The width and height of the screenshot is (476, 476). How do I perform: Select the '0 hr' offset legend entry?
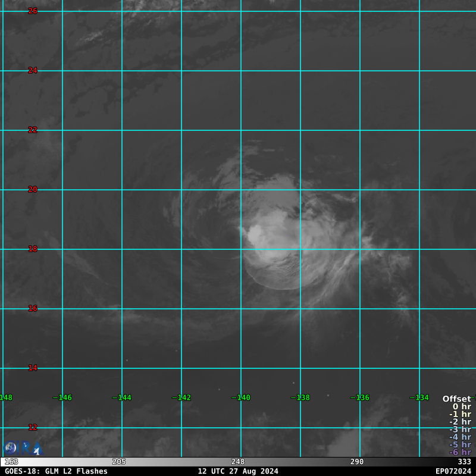point(461,406)
